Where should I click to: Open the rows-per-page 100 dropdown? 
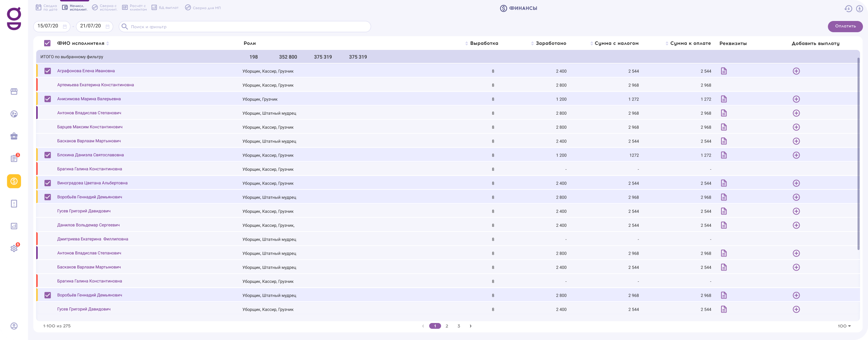click(x=844, y=326)
